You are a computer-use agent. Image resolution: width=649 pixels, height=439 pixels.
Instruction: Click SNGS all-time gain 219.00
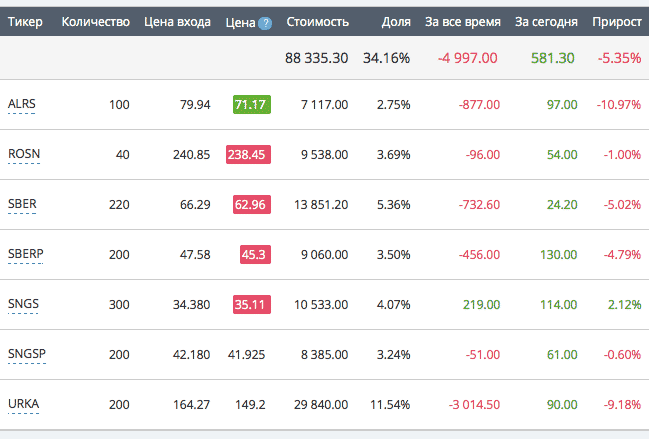(482, 305)
